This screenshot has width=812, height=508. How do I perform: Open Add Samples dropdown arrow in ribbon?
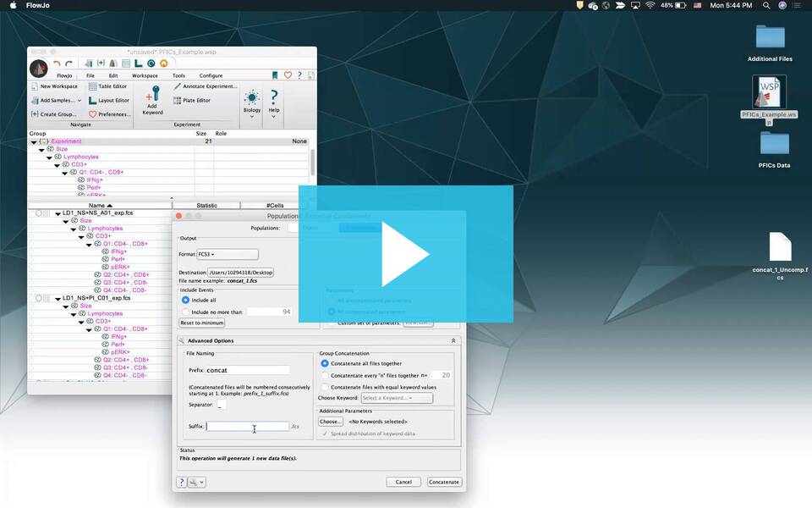(80, 101)
